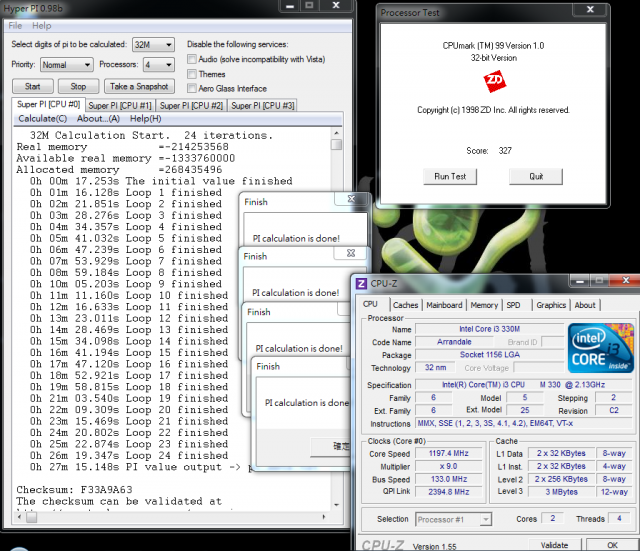This screenshot has width=640, height=551.
Task: Click OK button in CPU-Z
Action: [612, 545]
